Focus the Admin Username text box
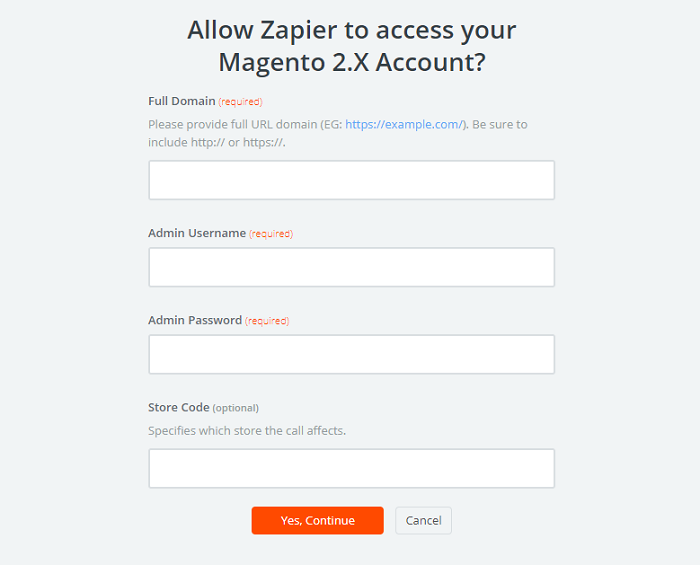Viewport: 700px width, 565px height. (x=351, y=267)
